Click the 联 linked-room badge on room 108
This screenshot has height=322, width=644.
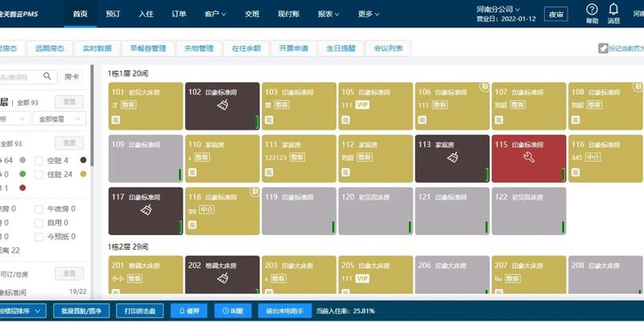point(638,87)
